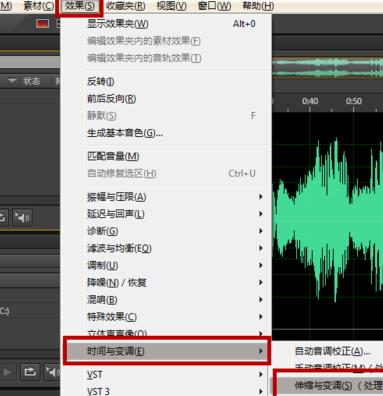
Task: Choose 前后反向(R) effect
Action: (x=166, y=99)
